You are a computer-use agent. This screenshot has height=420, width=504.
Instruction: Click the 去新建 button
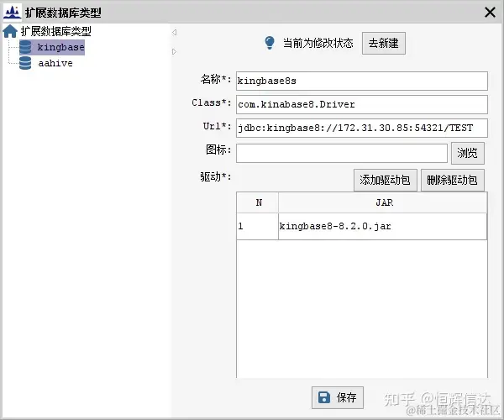(384, 43)
